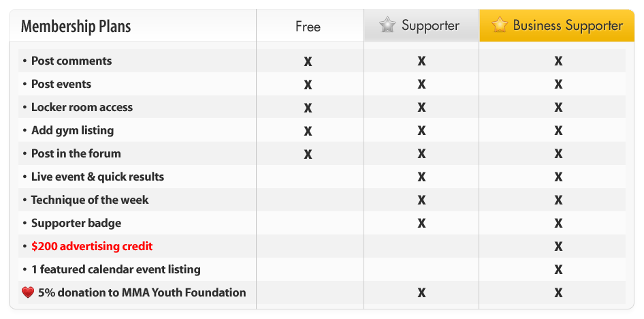Click the Live event & quick results label

(x=97, y=177)
